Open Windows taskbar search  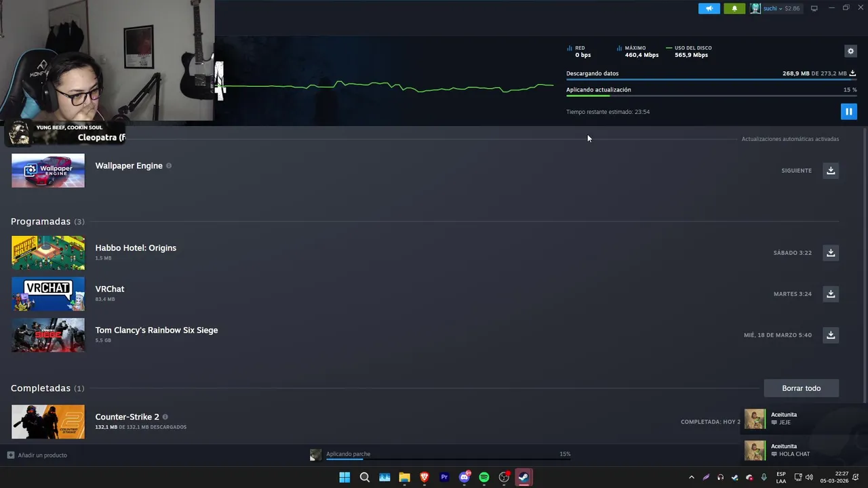click(364, 477)
